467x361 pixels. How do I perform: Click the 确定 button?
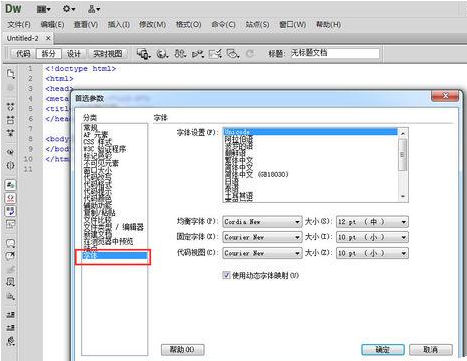383,349
